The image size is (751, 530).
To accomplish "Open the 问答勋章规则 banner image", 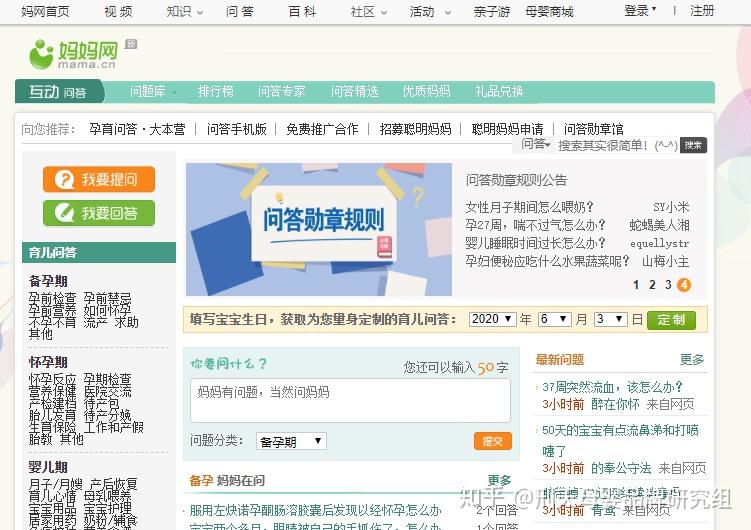I will tap(319, 229).
